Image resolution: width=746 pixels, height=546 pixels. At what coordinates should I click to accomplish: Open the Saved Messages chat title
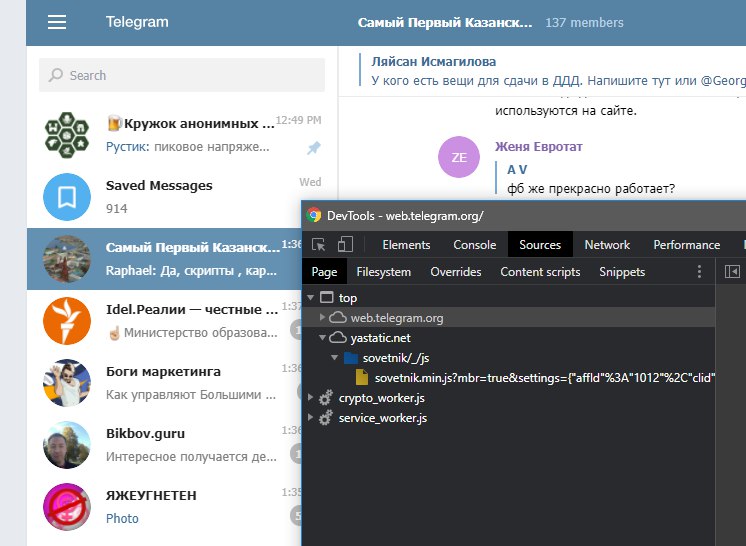point(159,185)
